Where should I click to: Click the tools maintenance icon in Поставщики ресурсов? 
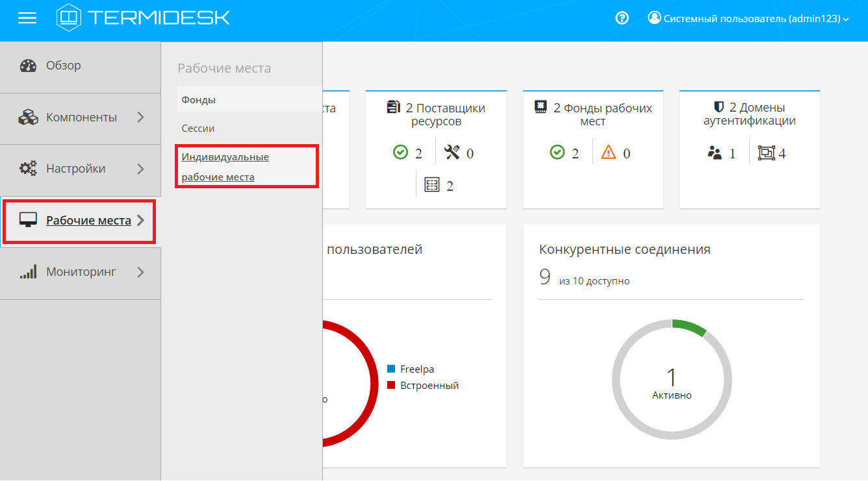click(x=452, y=153)
